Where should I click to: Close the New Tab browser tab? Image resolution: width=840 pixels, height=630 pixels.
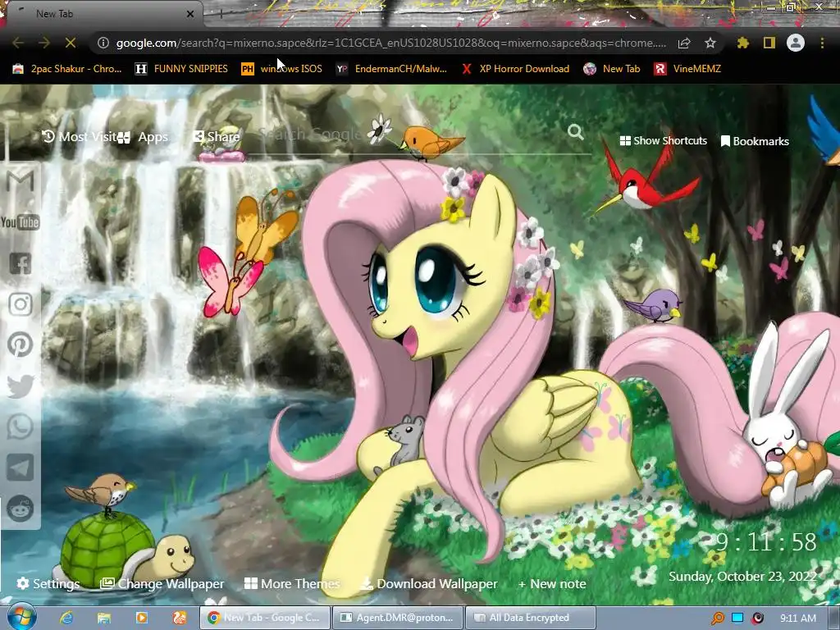[x=190, y=14]
